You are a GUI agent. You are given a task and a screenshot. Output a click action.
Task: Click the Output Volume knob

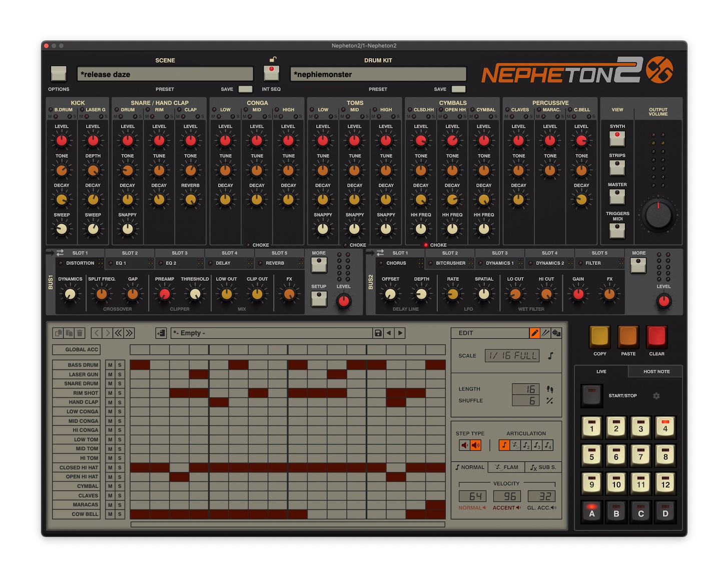pos(658,215)
